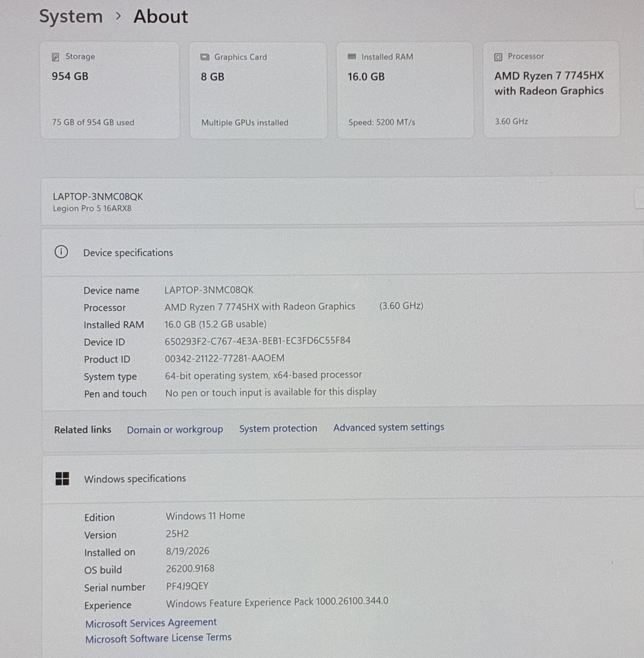
Task: Open System protection link
Action: 278,428
